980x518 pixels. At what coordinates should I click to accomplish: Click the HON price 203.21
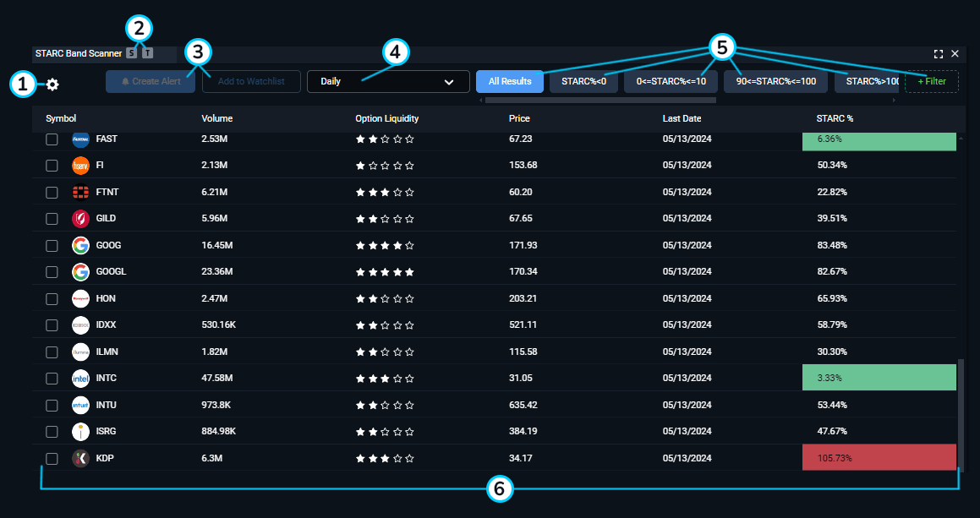click(x=523, y=298)
